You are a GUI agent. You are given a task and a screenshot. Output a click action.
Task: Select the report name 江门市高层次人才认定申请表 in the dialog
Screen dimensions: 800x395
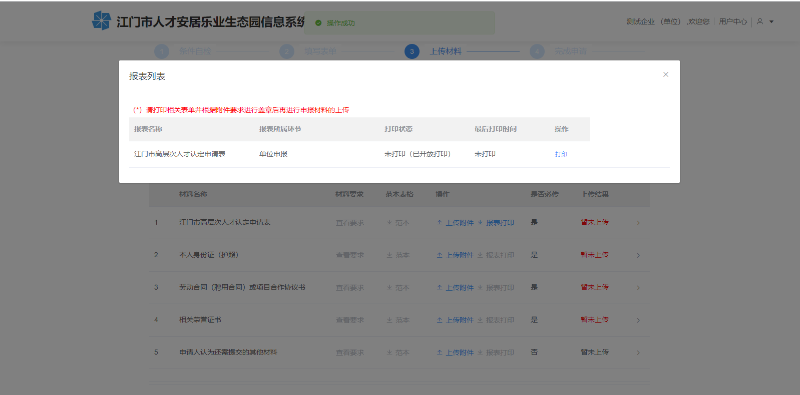click(180, 154)
